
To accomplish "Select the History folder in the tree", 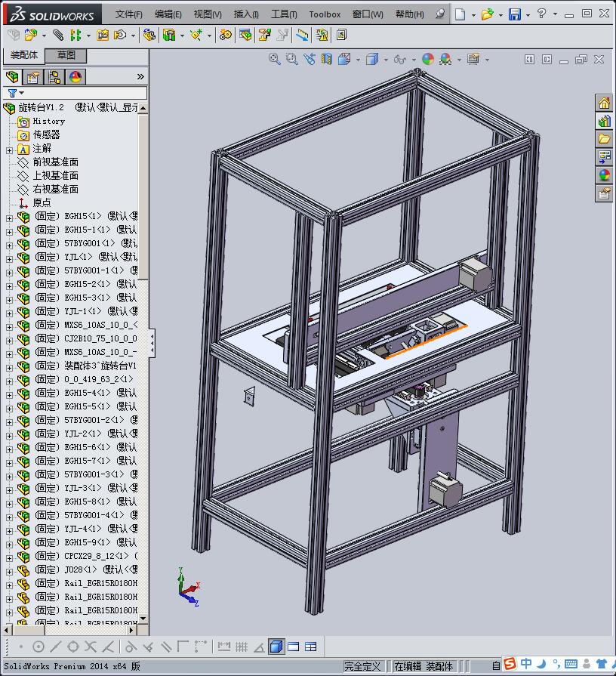I will click(x=48, y=121).
